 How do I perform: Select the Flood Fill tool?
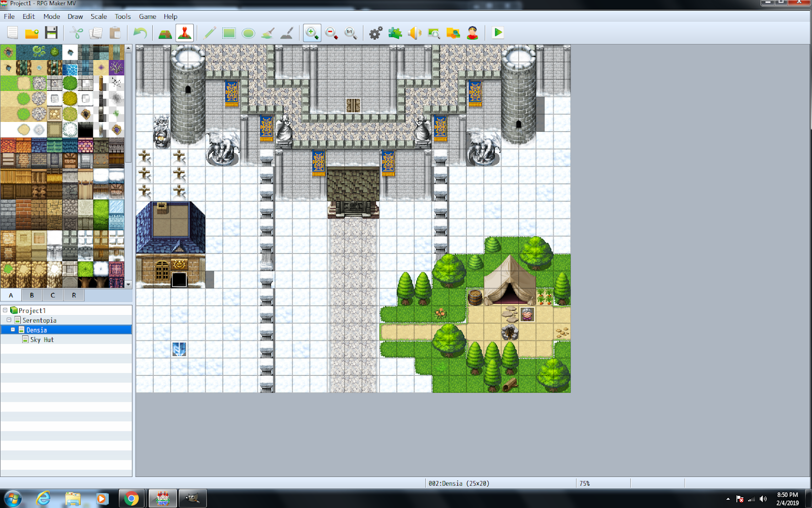click(267, 33)
